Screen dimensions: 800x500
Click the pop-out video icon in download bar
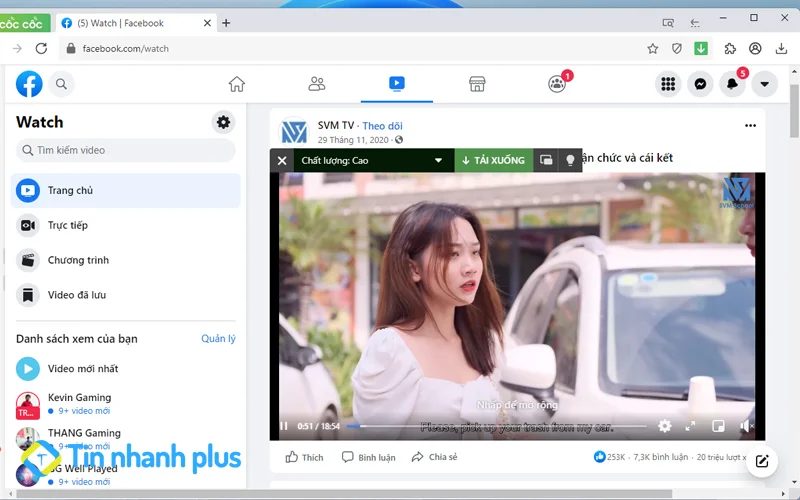[546, 160]
